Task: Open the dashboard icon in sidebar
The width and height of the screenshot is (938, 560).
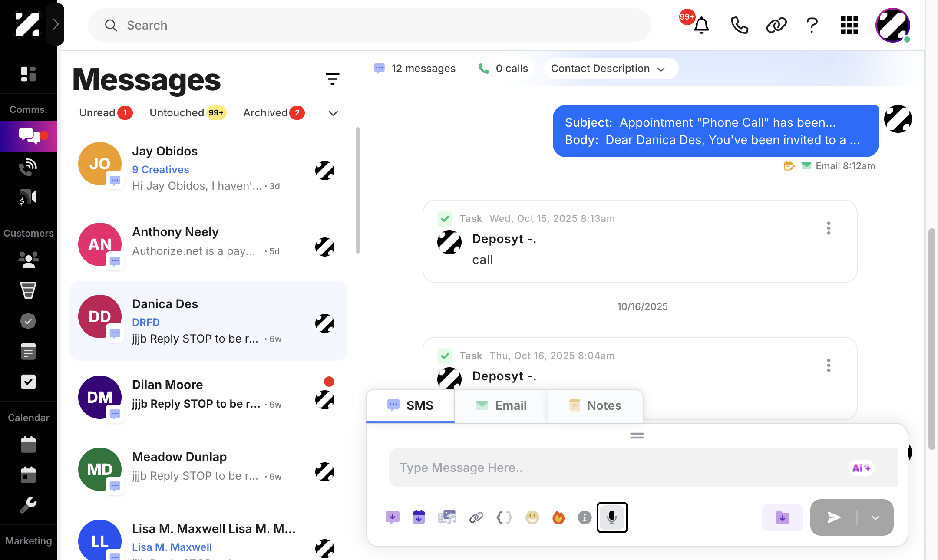Action: coord(28,74)
